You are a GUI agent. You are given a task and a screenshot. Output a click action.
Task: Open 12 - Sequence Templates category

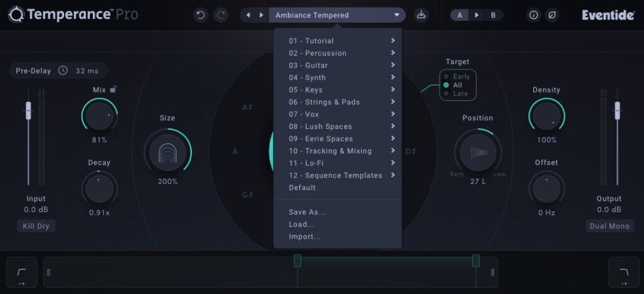[337, 175]
